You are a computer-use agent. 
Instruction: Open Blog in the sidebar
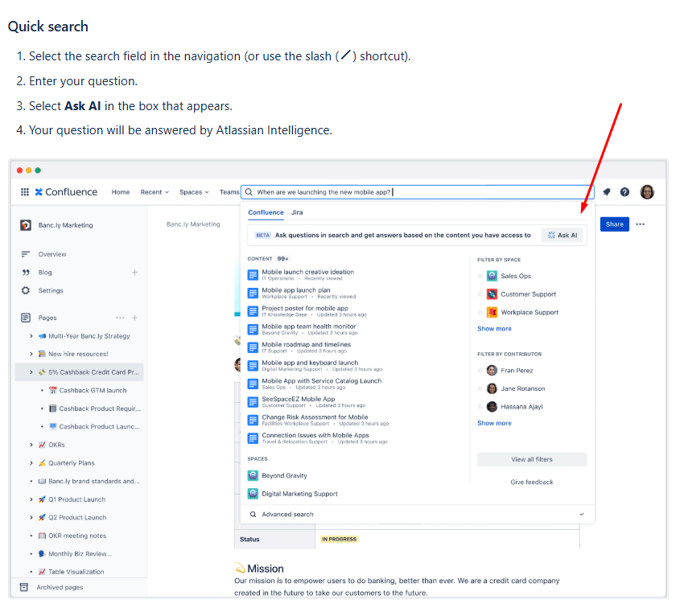coord(45,273)
